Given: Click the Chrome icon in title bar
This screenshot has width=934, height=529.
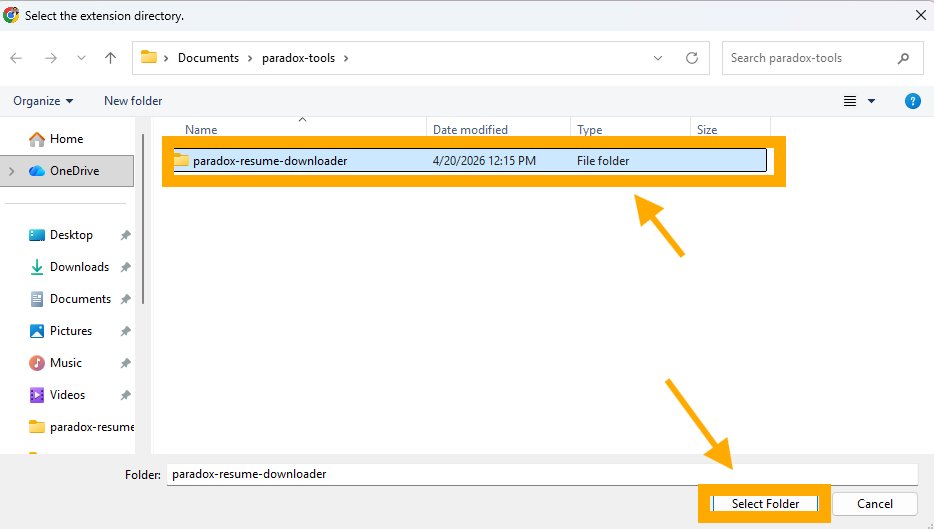Looking at the screenshot, I should [x=11, y=15].
